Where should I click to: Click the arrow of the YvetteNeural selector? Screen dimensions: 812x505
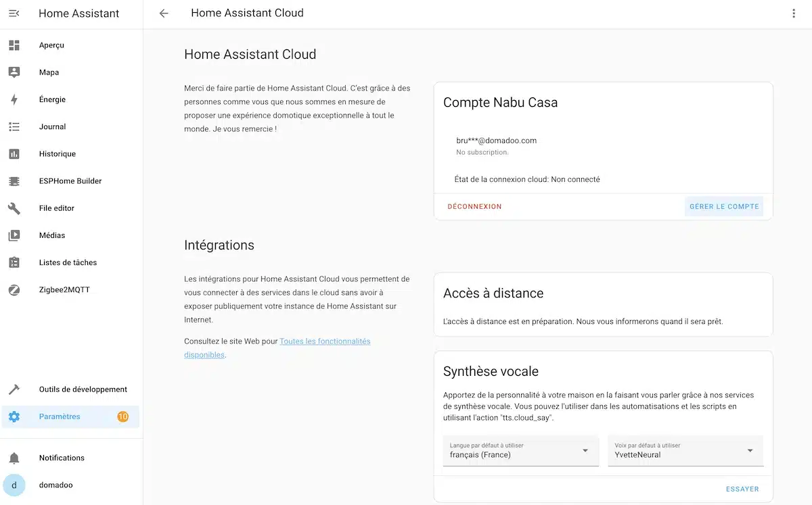[x=750, y=451]
